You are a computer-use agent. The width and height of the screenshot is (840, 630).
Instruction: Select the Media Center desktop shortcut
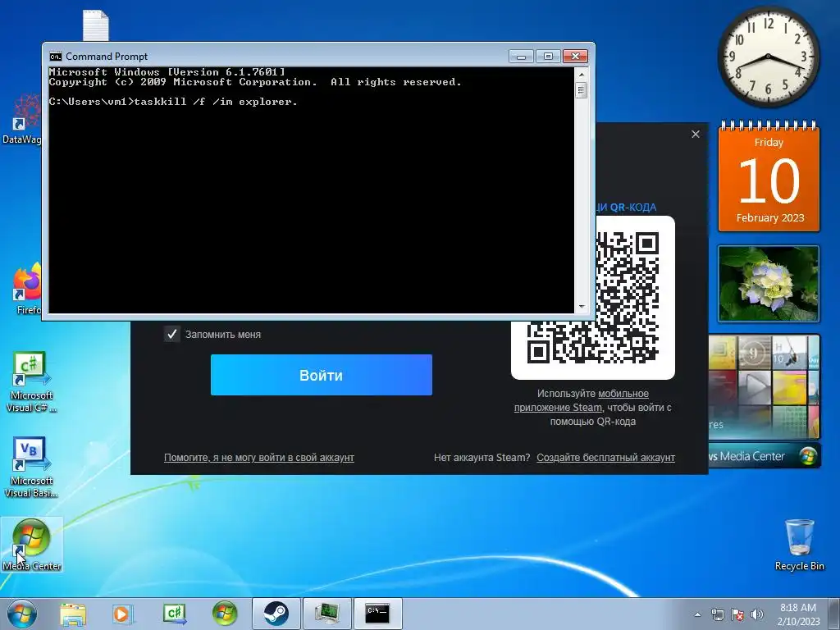coord(32,544)
